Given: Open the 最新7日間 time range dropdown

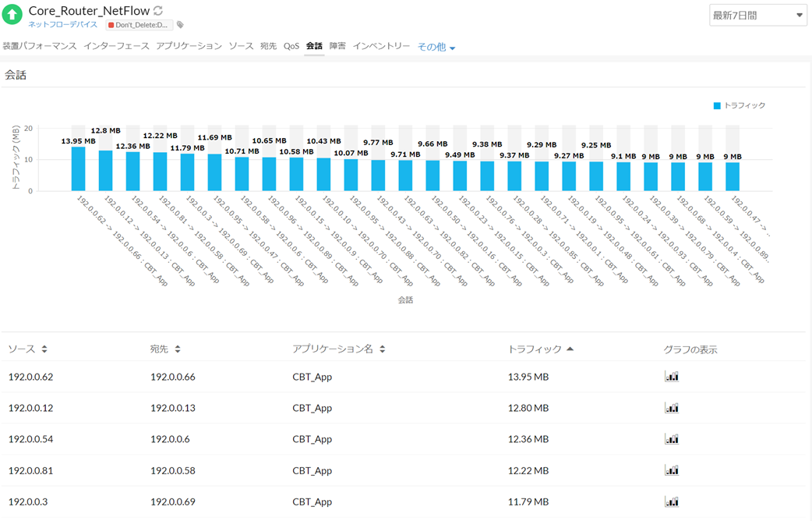Looking at the screenshot, I should pos(757,15).
